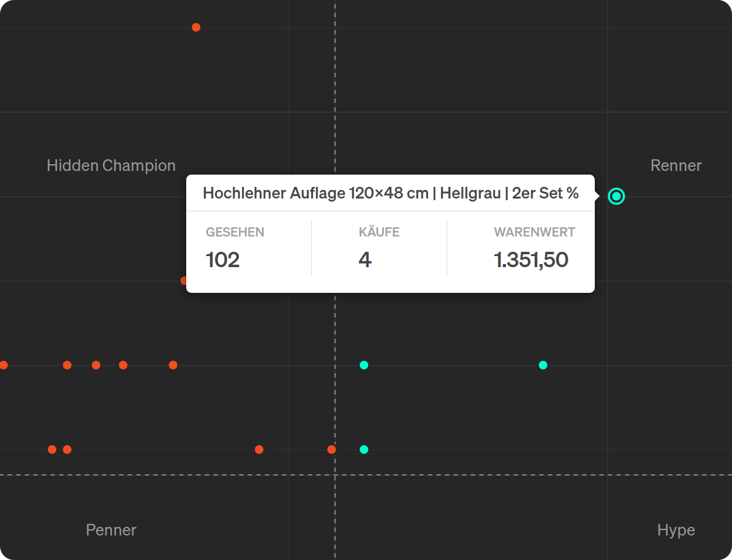This screenshot has height=560, width=732.
Task: Select the topmost orange data point
Action: point(196,27)
